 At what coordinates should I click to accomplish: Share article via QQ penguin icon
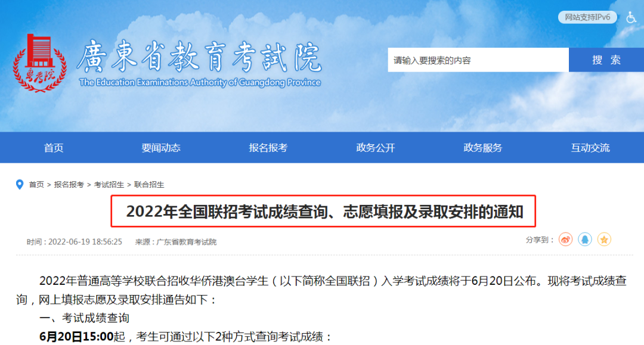585,240
